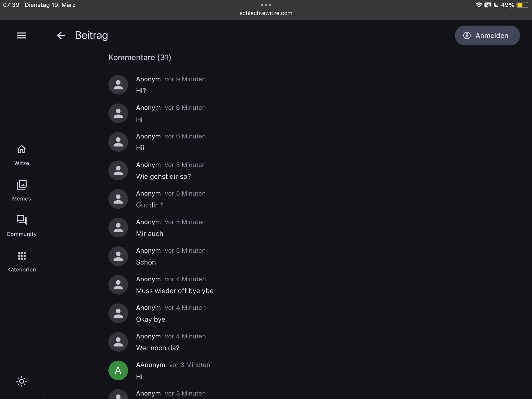Image resolution: width=532 pixels, height=399 pixels.
Task: Click the AAnonym username
Action: click(x=150, y=365)
